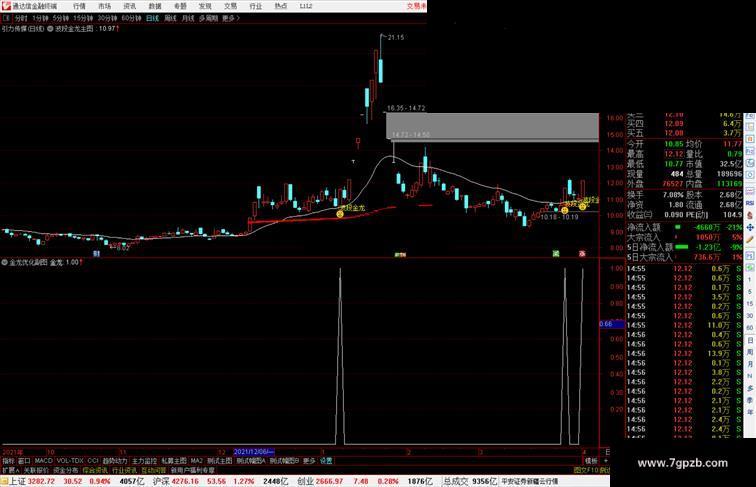Select the MACD indicator tab
Viewport: 756px width, 487px height.
click(x=43, y=461)
